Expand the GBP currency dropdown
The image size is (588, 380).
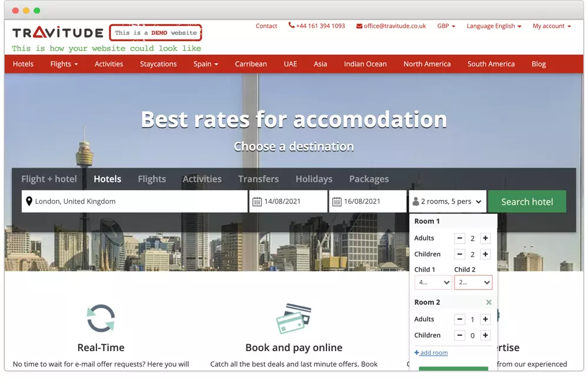[x=446, y=26]
